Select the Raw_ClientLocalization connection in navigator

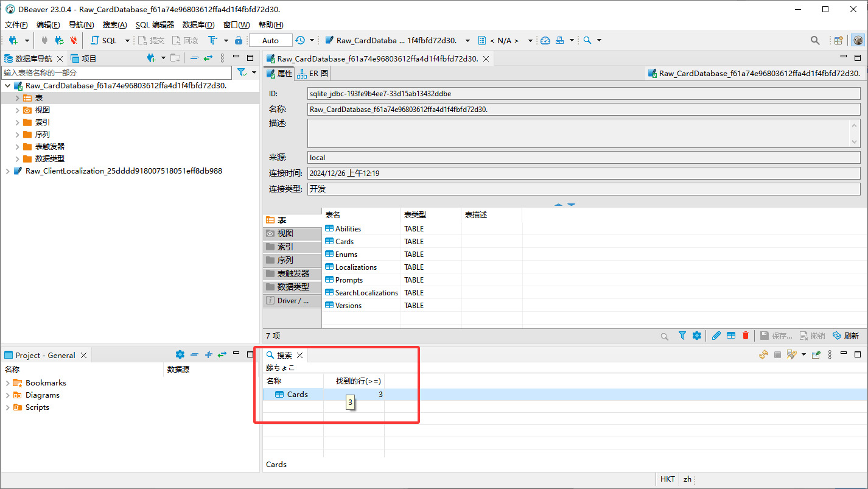(x=124, y=171)
